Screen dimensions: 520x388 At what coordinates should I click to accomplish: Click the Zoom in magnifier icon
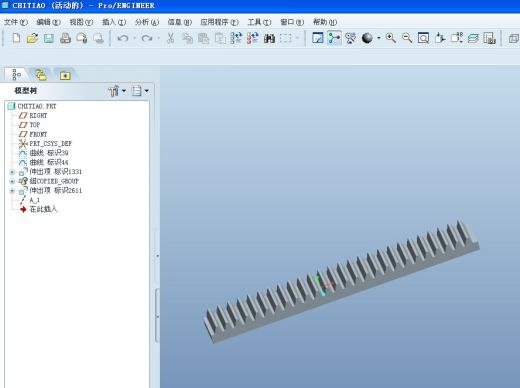pos(391,38)
